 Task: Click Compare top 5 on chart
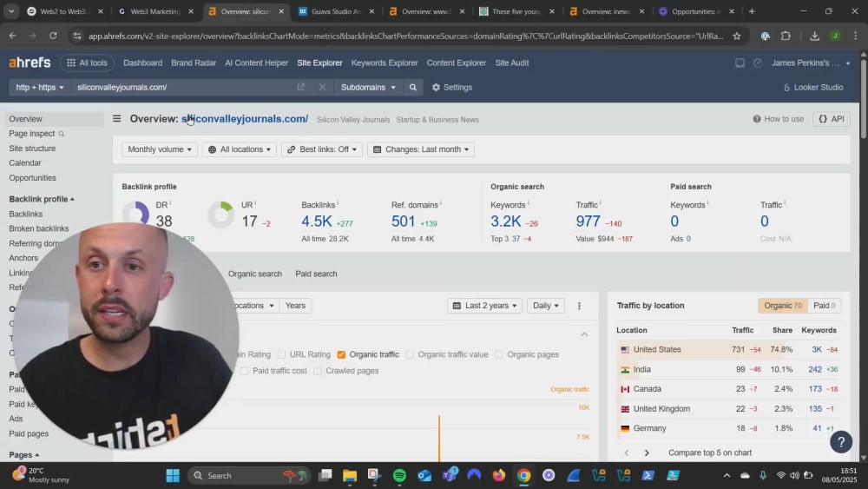pyautogui.click(x=710, y=453)
